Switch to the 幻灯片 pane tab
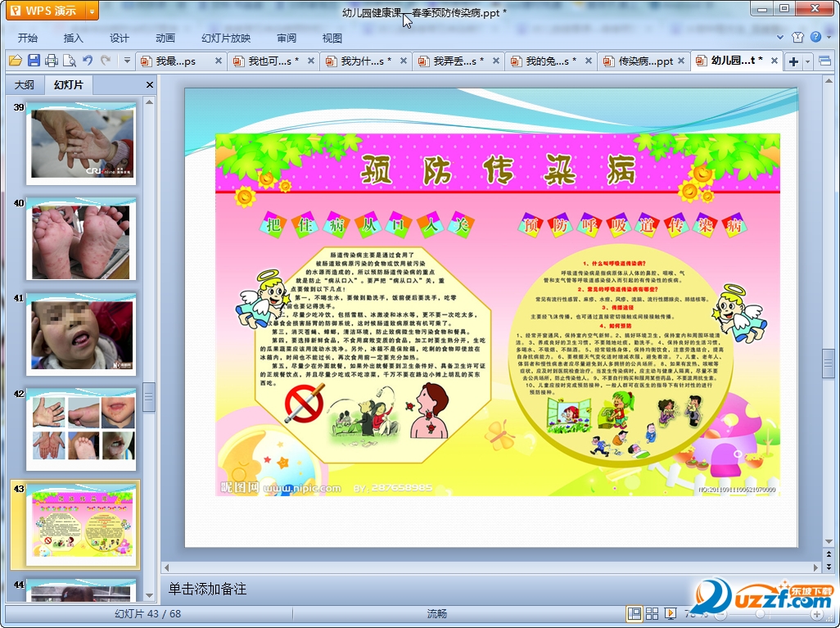 [x=69, y=84]
